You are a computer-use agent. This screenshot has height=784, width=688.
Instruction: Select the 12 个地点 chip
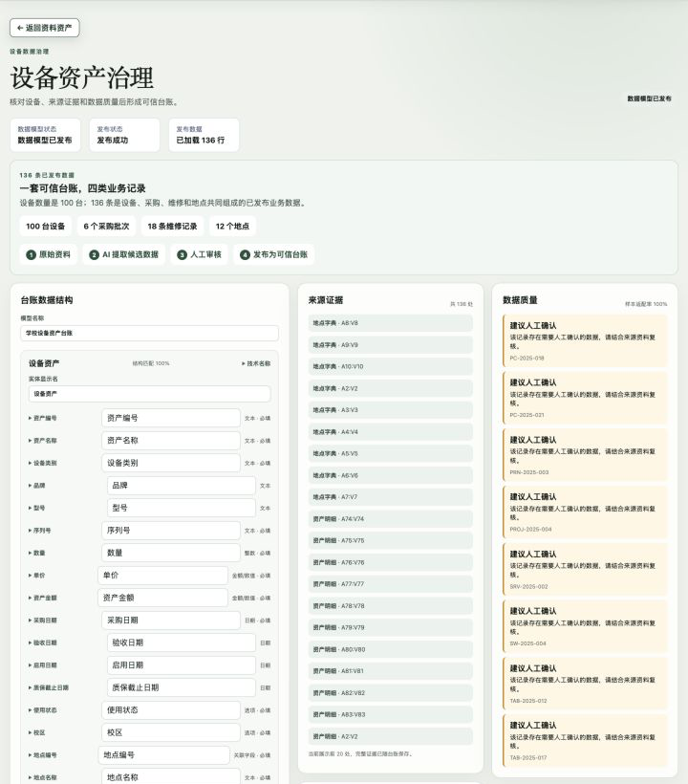[x=233, y=226]
